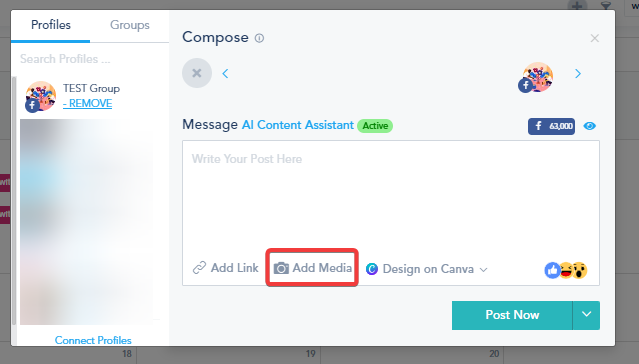Go to previous profile with left chevron
This screenshot has height=364, width=639.
coord(225,74)
